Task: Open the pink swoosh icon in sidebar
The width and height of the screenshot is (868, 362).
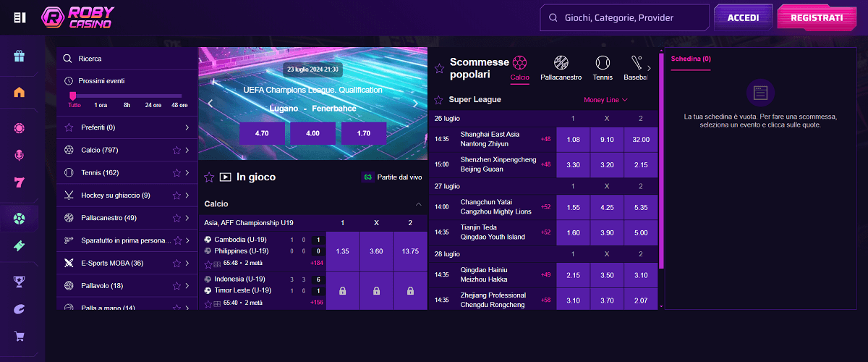Action: click(x=20, y=308)
